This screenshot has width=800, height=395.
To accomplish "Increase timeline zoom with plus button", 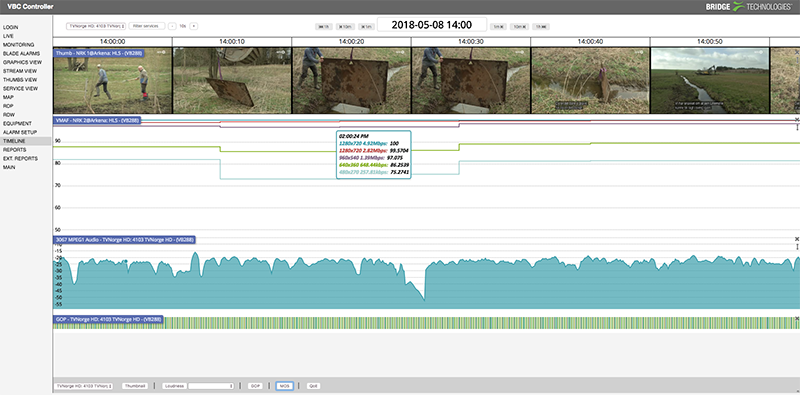I will [193, 26].
